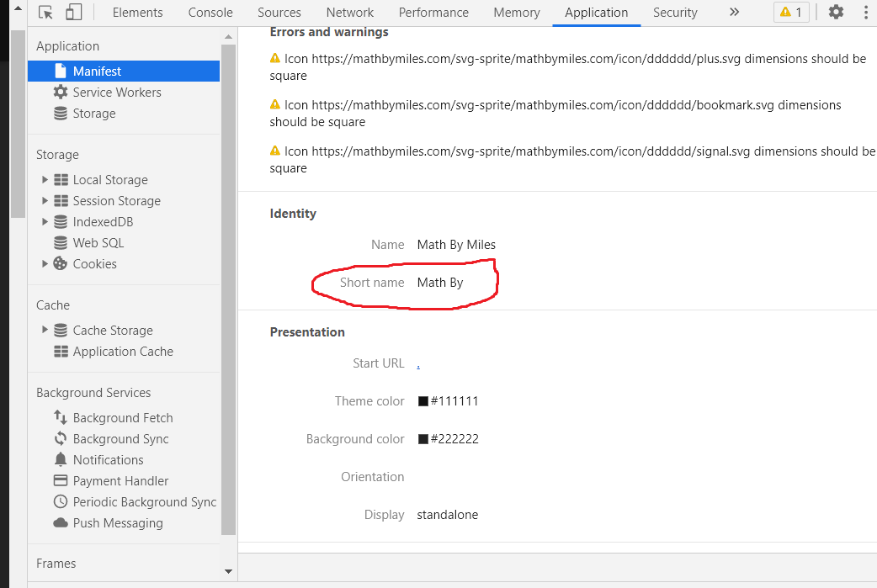877x588 pixels.
Task: Click the Background color #222222 swatch
Action: coord(423,439)
